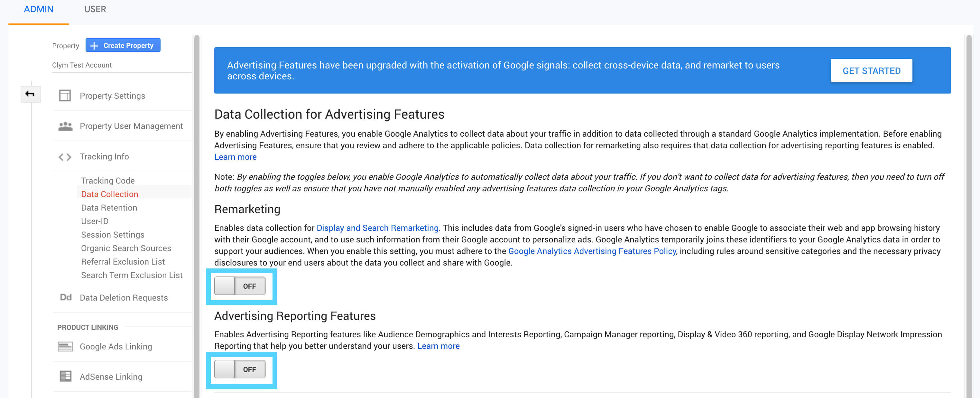Screen dimensions: 980x398
Task: Open Organic Search Sources item
Action: [x=126, y=248]
